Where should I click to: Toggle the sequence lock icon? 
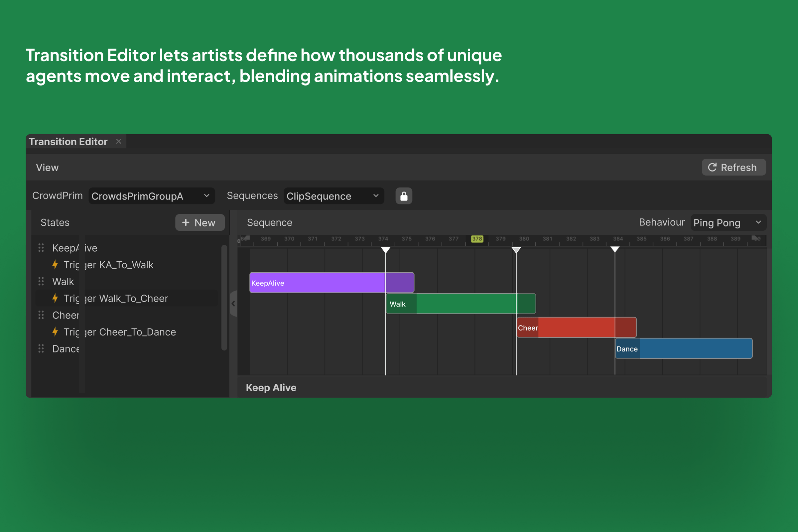404,196
